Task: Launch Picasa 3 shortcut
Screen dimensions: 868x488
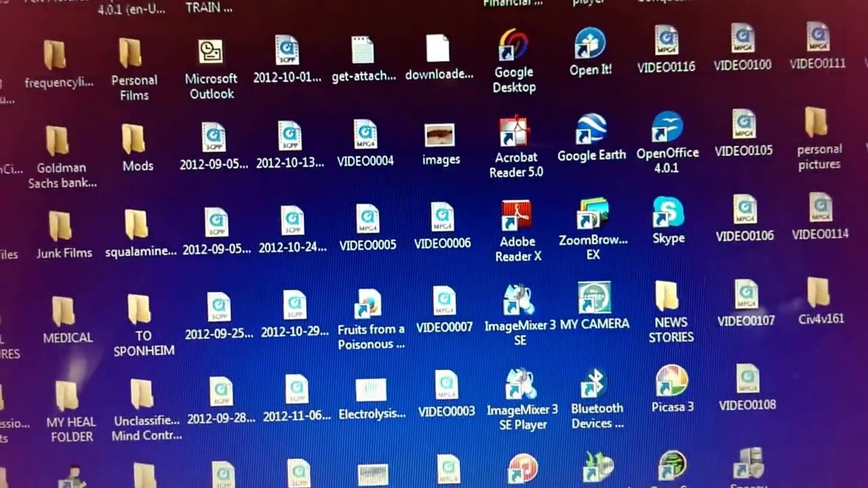Action: tap(671, 381)
